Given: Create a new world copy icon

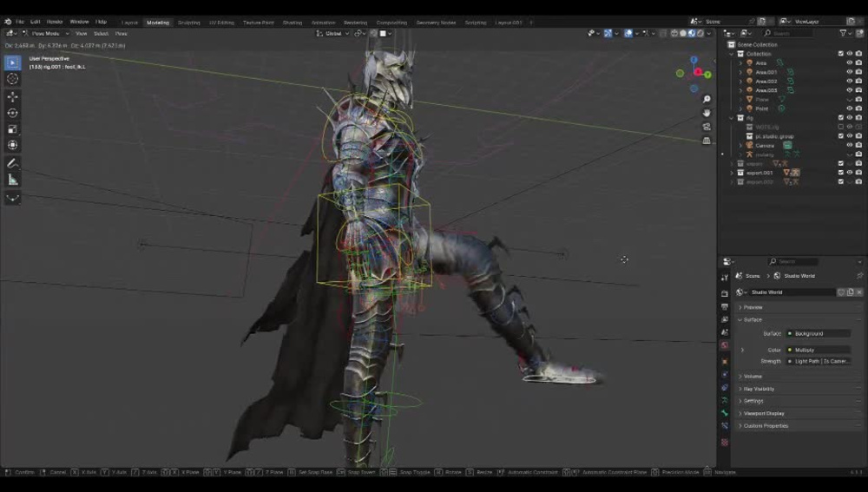Looking at the screenshot, I should [851, 292].
